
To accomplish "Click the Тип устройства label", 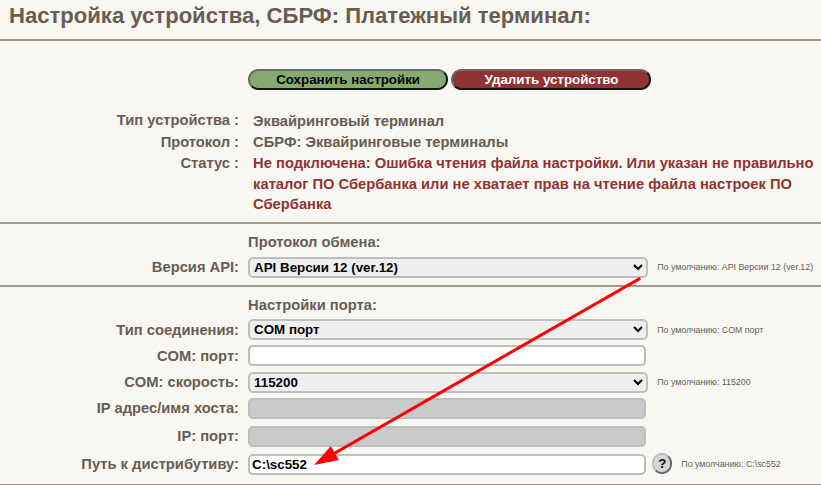I will pos(177,120).
